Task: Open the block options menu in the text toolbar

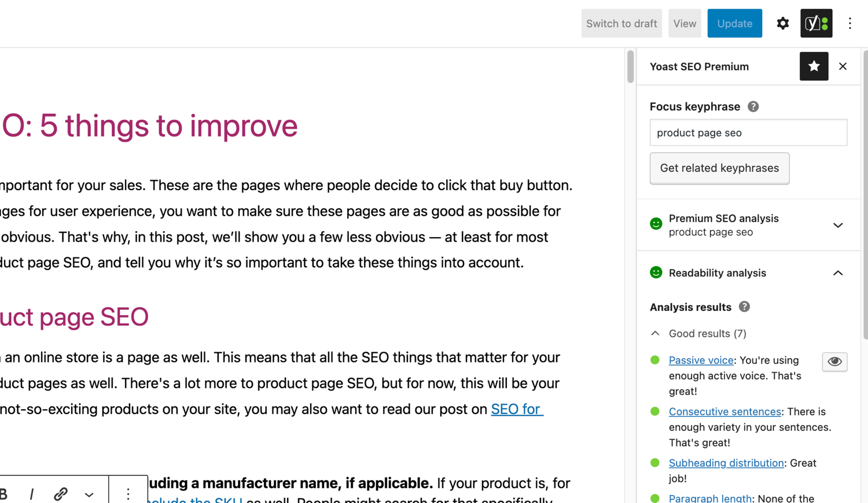Action: [127, 494]
